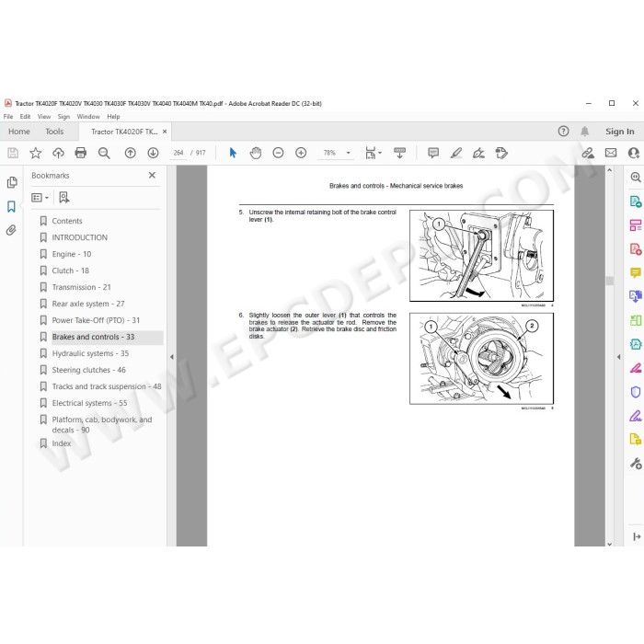The width and height of the screenshot is (644, 644).
Task: Click the find current bookmark icon
Action: tap(64, 198)
